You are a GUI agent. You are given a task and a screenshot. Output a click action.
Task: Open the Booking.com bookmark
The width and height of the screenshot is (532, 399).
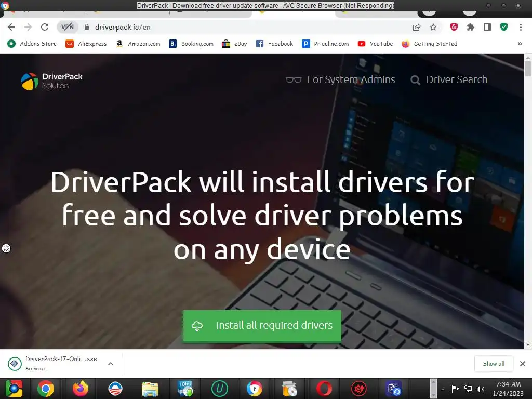(191, 44)
